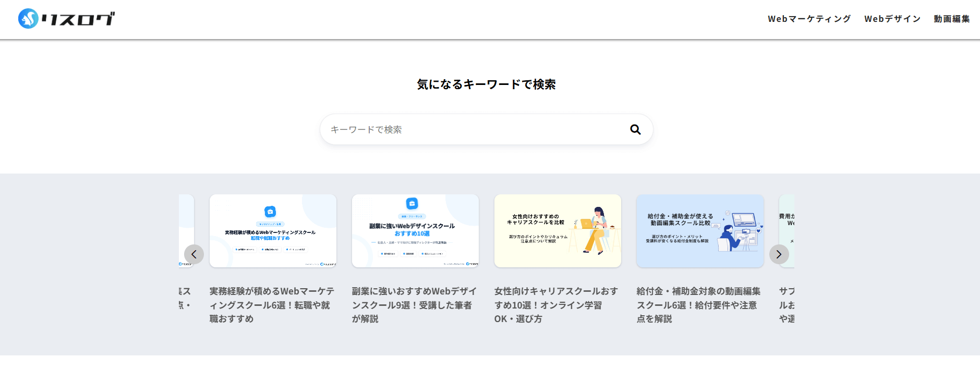Open the 副業に強いおすすめWebデザインスクール9選 title link
The height and width of the screenshot is (370, 980).
414,305
